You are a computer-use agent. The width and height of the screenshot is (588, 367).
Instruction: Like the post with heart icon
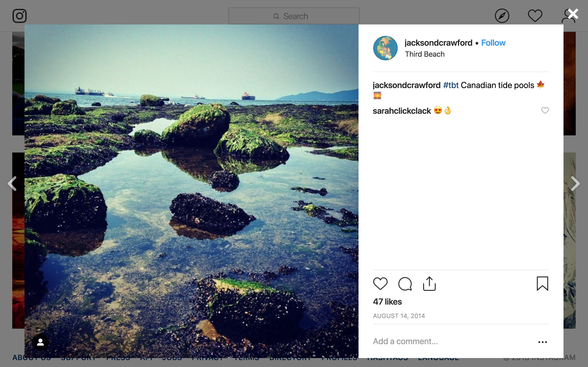(380, 283)
